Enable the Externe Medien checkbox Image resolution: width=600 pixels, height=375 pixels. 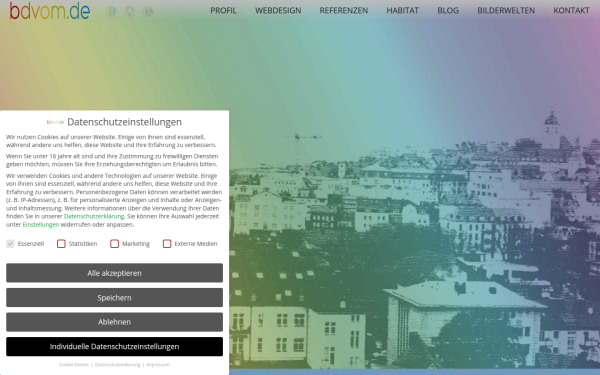(167, 244)
